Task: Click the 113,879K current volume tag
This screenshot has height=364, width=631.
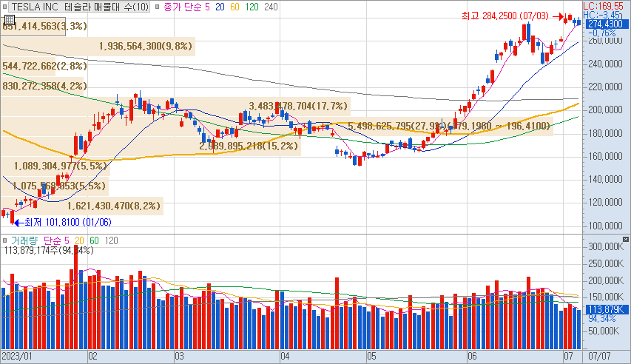Action: click(606, 309)
